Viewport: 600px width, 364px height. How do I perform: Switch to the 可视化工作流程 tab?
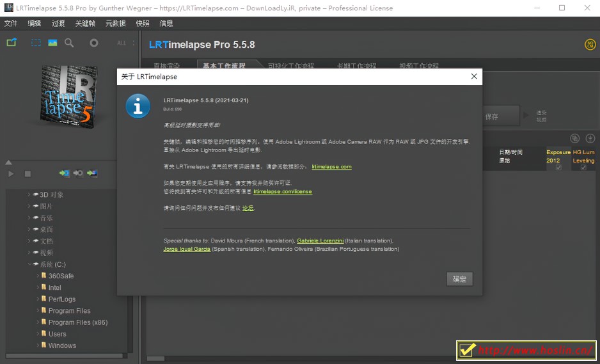(291, 65)
